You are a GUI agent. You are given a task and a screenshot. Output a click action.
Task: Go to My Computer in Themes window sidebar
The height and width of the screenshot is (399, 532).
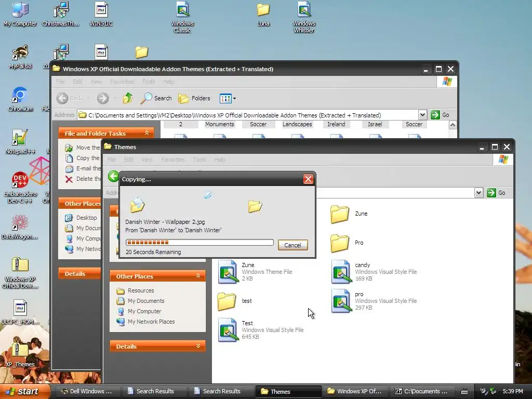(139, 311)
